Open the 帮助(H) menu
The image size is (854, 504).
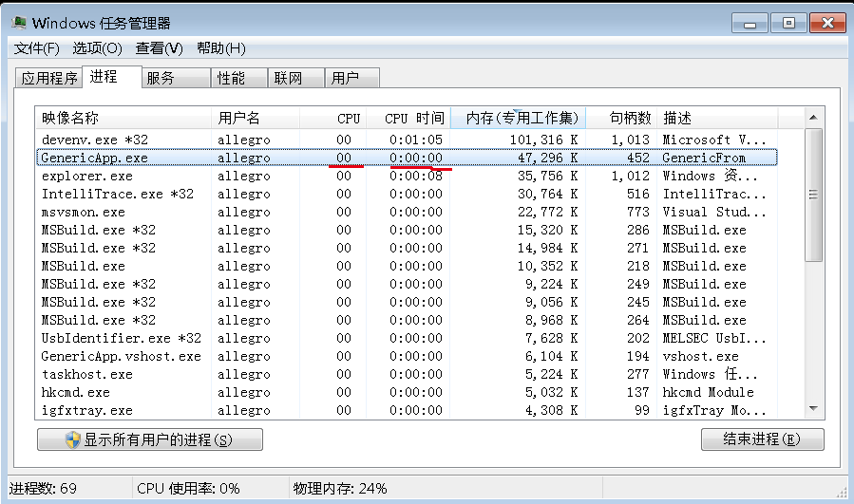[x=221, y=48]
